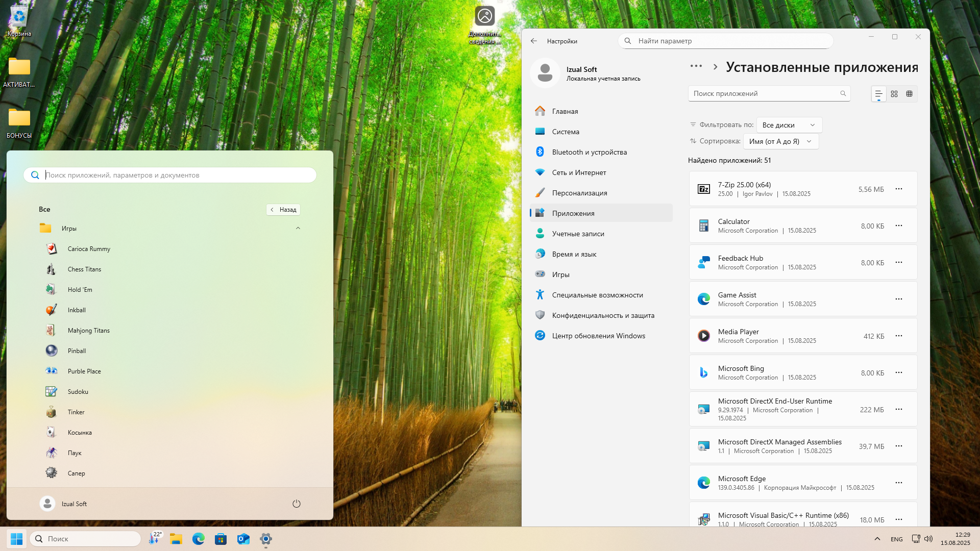980x551 pixels.
Task: Select АКТИВАТ... folder on desktop
Action: [x=19, y=72]
